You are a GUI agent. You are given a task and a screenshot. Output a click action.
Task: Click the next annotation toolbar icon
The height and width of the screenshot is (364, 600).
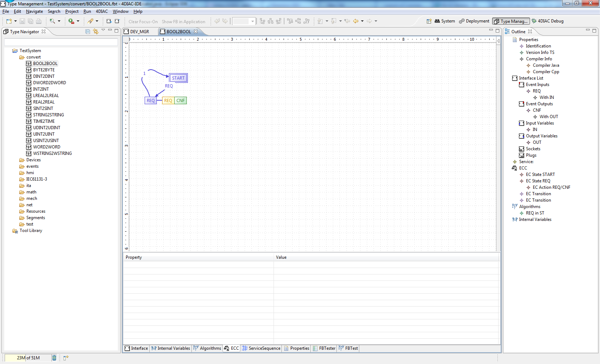pos(320,21)
